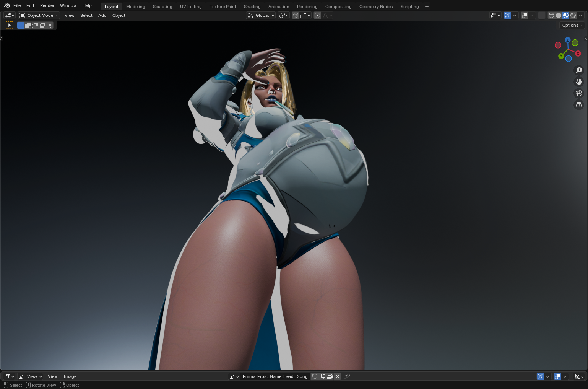Choose the intersect selection mode
Image resolution: width=588 pixels, height=389 pixels.
50,25
